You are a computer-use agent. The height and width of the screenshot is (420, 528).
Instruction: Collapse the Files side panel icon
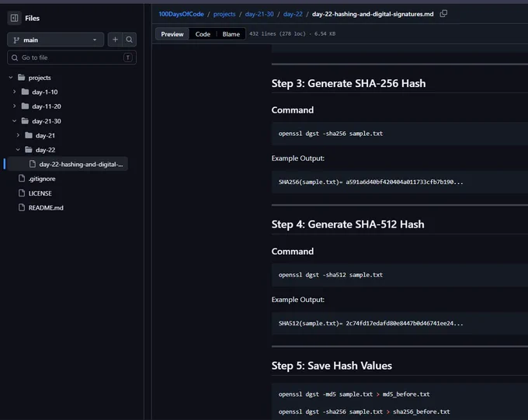pyautogui.click(x=15, y=18)
